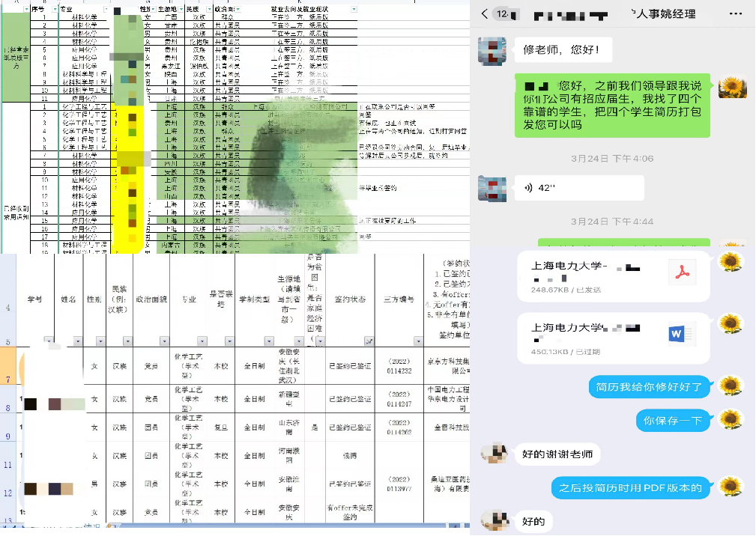Open the 学号 filter dropdown

coord(48,341)
